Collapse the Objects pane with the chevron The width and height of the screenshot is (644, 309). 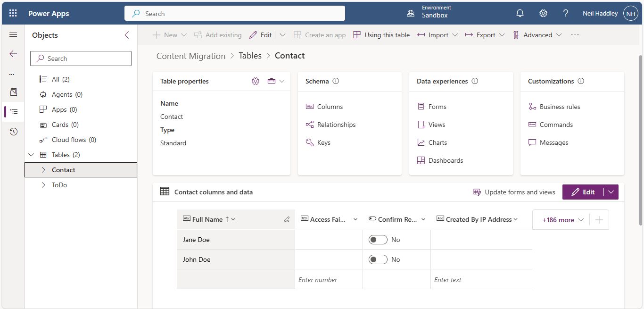pos(126,35)
